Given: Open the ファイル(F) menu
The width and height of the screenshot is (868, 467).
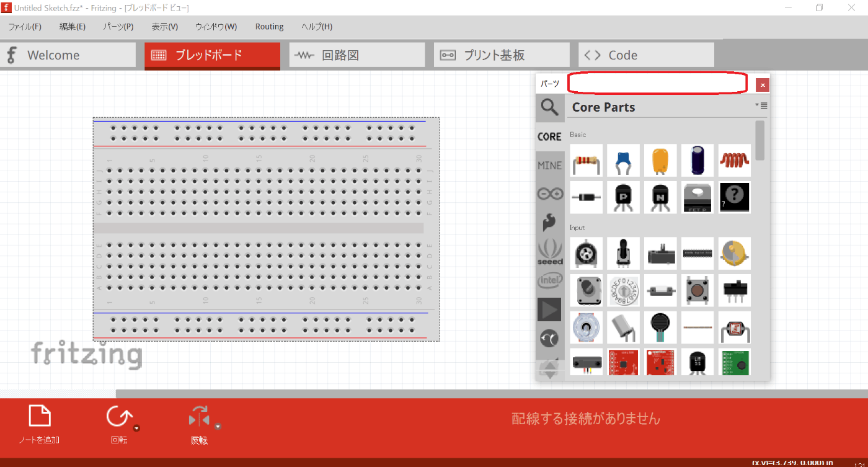Looking at the screenshot, I should pyautogui.click(x=25, y=27).
